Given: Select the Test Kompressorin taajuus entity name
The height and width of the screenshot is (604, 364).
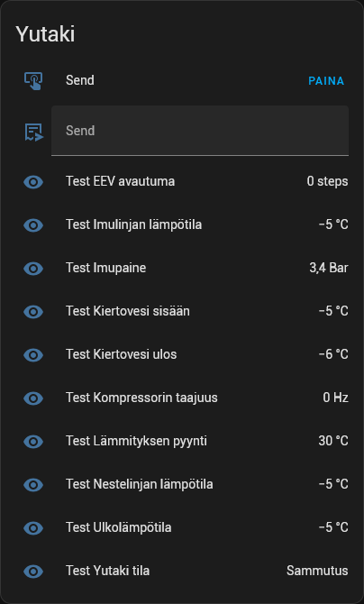Looking at the screenshot, I should pos(141,398).
